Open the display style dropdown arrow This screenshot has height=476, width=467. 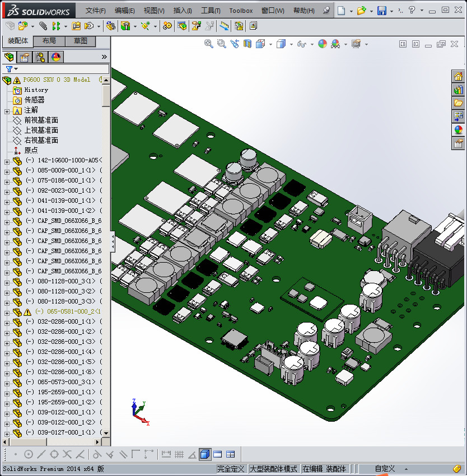tap(290, 44)
